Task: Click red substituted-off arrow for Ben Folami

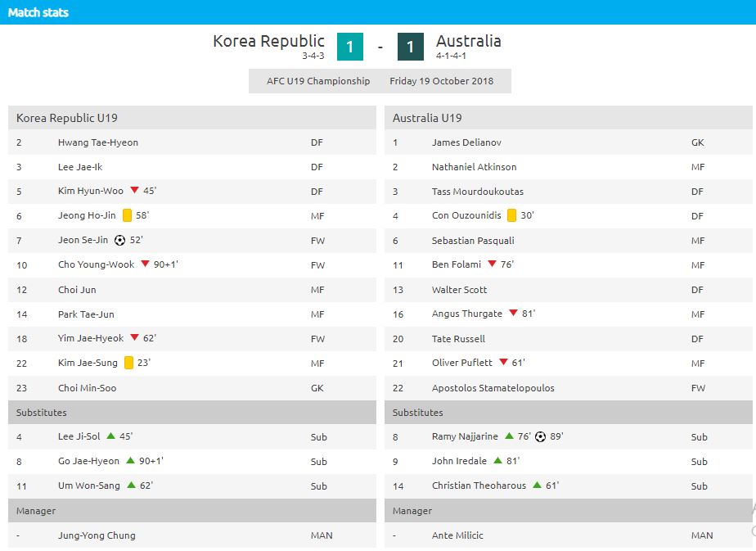Action: (x=492, y=264)
